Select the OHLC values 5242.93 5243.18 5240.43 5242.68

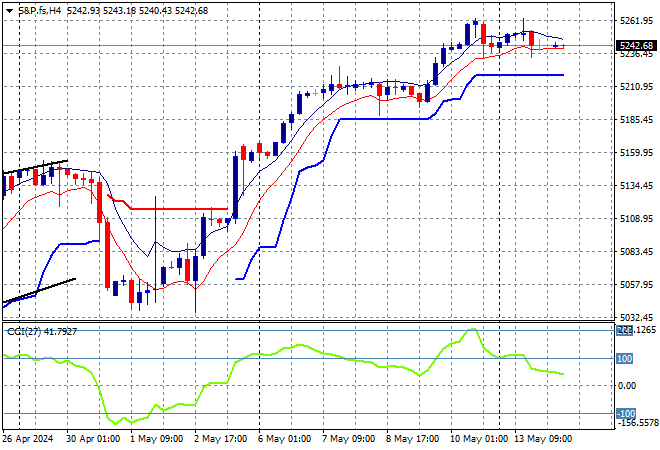(138, 11)
